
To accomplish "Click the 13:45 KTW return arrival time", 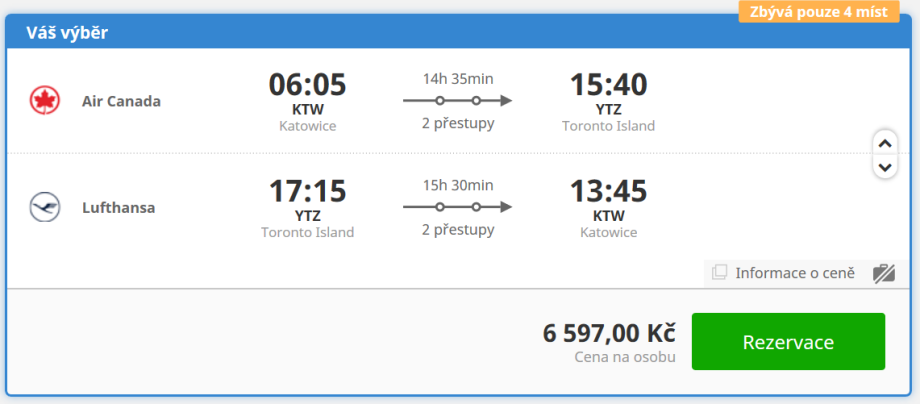I will pyautogui.click(x=608, y=192).
